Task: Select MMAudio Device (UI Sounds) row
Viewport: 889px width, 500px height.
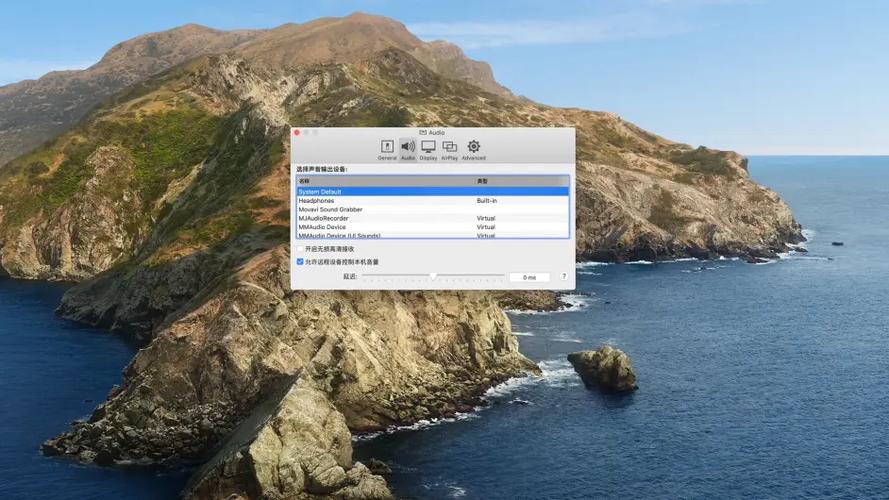Action: pyautogui.click(x=433, y=235)
